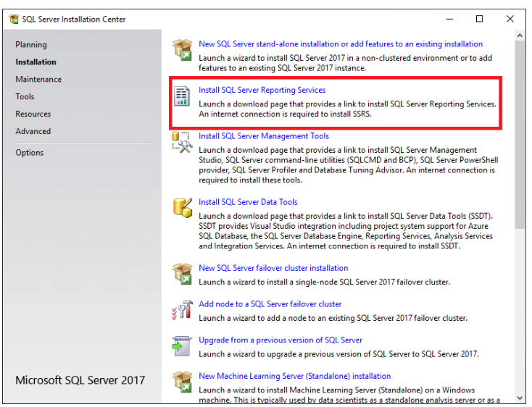Click Add node to a SQL Server failover cluster
Image resolution: width=532 pixels, height=407 pixels.
click(270, 304)
